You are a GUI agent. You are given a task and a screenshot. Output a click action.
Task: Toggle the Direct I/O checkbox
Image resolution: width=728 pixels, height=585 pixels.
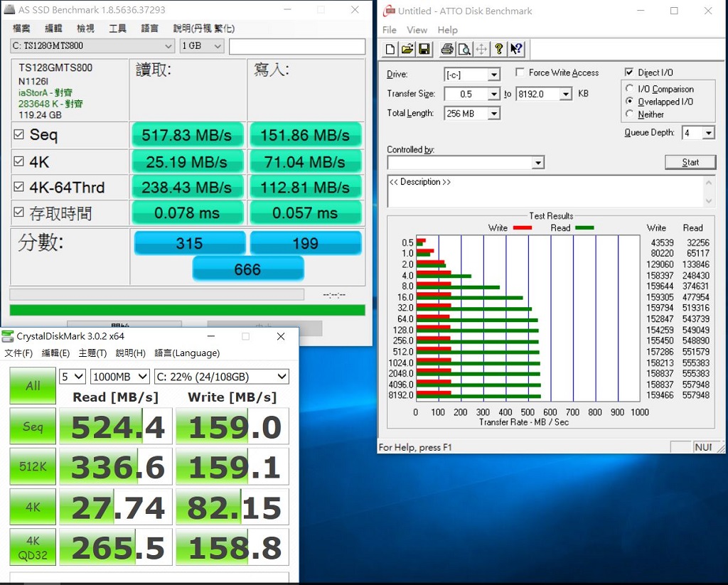[x=629, y=73]
